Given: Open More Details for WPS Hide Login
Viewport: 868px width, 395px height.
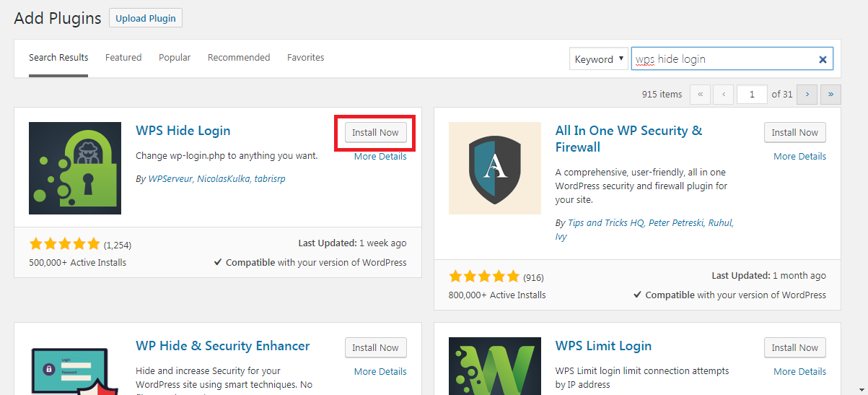Looking at the screenshot, I should coord(380,157).
